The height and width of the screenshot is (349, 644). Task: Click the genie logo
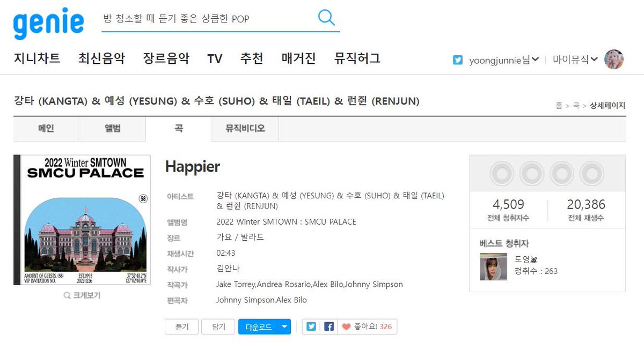click(49, 23)
